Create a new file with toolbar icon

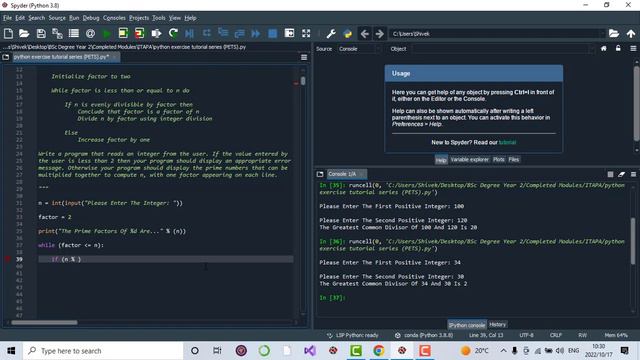(8, 33)
